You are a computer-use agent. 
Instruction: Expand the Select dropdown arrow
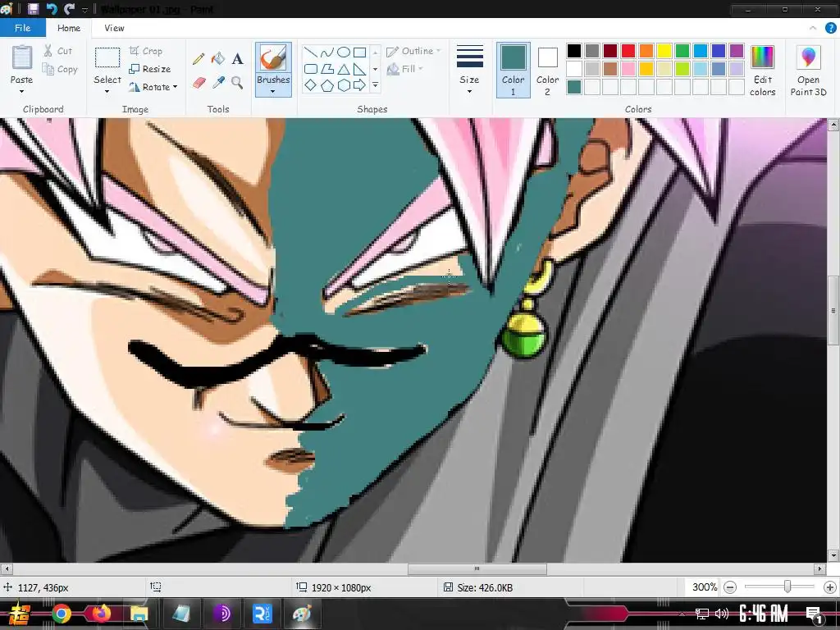[107, 92]
